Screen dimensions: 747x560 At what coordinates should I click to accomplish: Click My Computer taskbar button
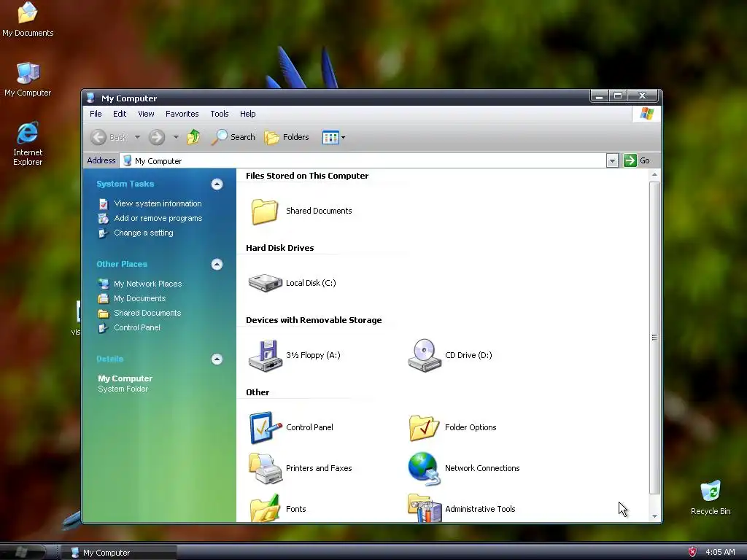118,553
